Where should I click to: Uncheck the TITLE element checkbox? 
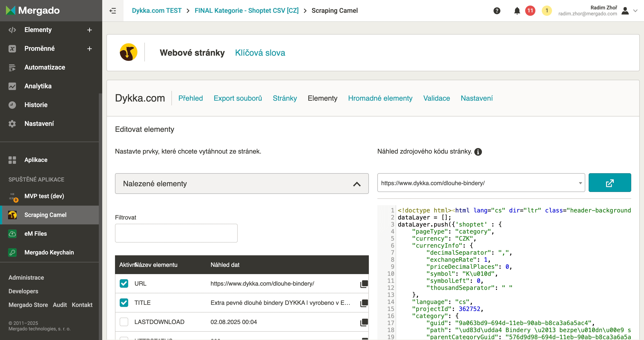pos(124,303)
